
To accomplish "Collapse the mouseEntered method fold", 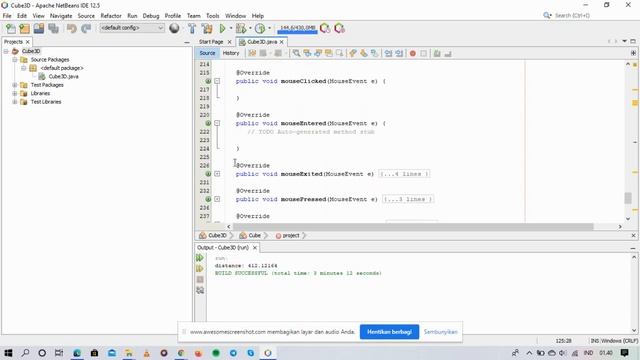I will (x=217, y=123).
